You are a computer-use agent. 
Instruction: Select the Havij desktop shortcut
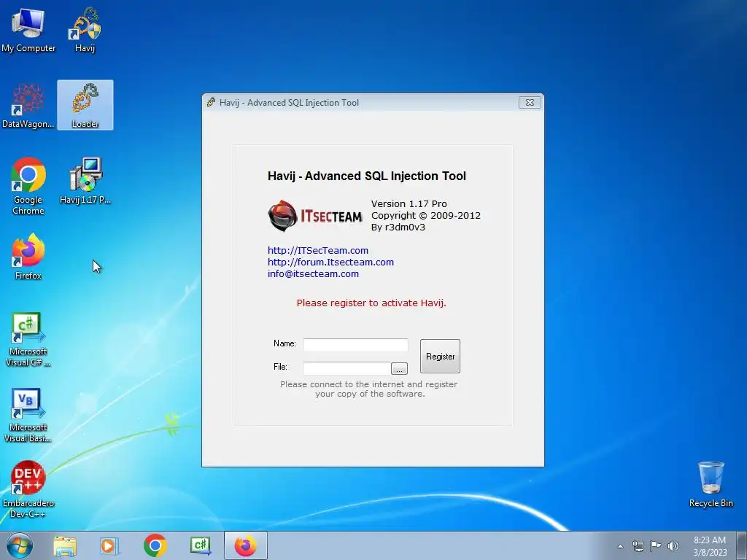pos(85,30)
